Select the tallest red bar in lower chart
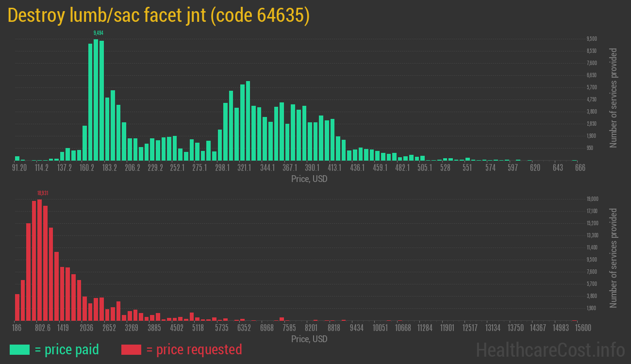 [x=39, y=260]
